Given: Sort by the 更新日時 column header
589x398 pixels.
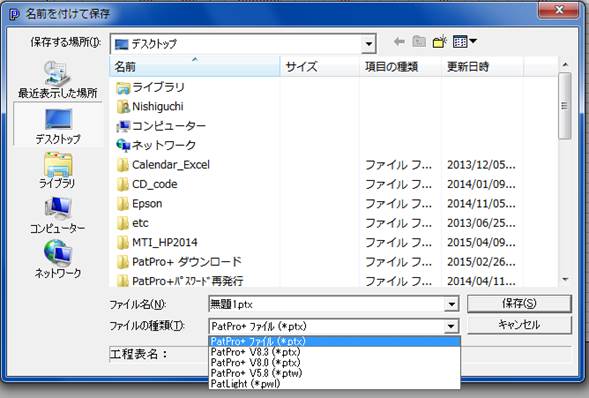Looking at the screenshot, I should [482, 67].
